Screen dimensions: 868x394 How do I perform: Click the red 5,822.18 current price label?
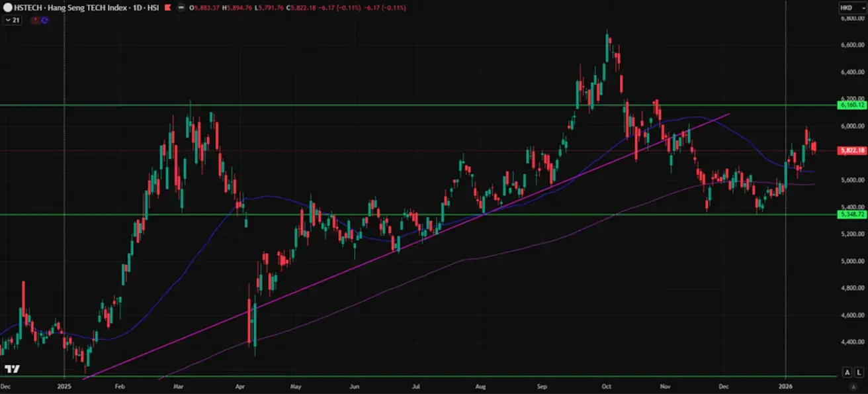[851, 151]
